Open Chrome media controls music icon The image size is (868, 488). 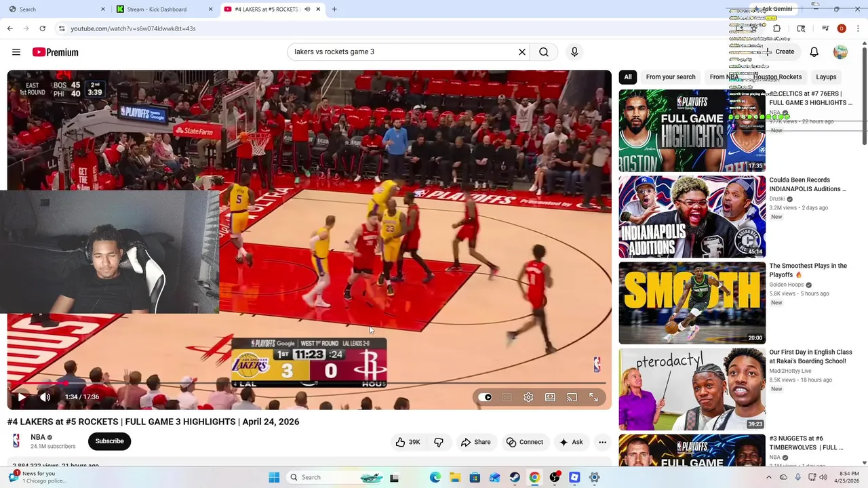(x=825, y=28)
